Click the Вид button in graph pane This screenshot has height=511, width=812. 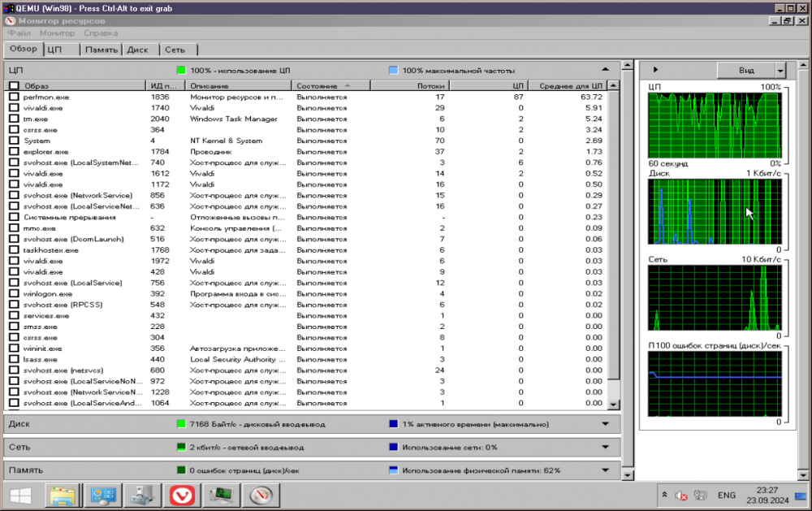tap(745, 71)
